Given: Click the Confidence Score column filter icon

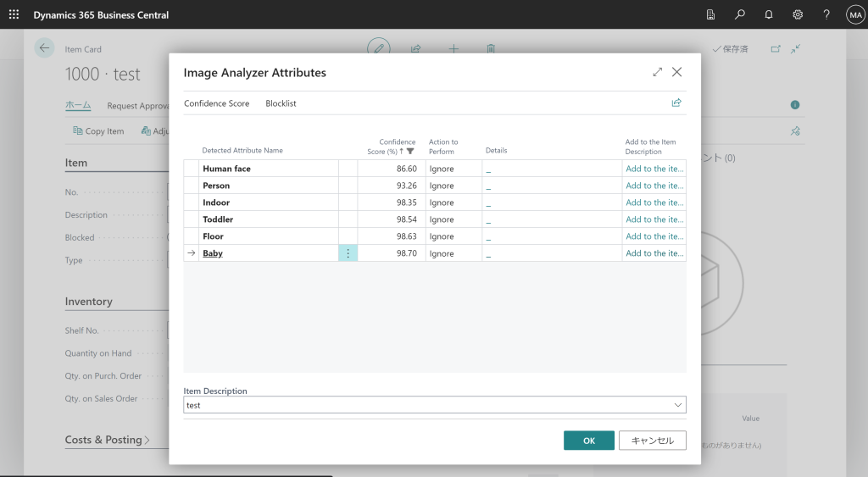Looking at the screenshot, I should [x=410, y=151].
